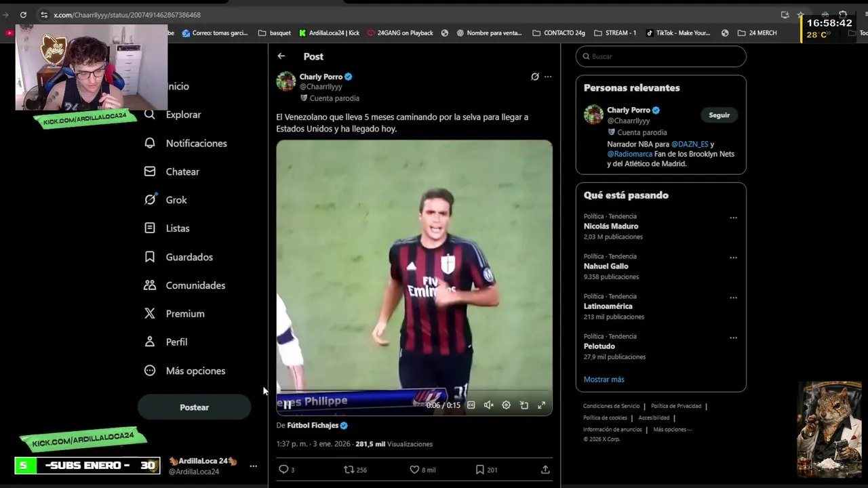Expand footer Más opciones menu
Viewport: 868px width, 488px height.
tap(673, 429)
